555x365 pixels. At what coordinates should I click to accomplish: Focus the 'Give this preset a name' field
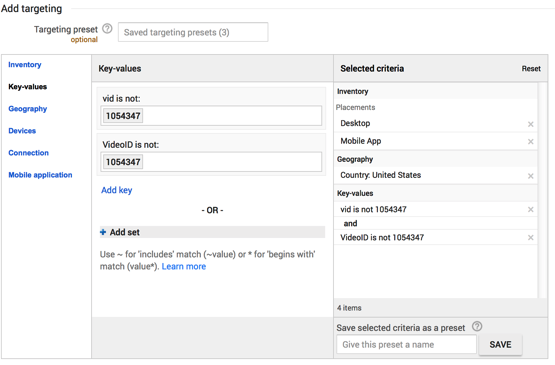(x=406, y=344)
